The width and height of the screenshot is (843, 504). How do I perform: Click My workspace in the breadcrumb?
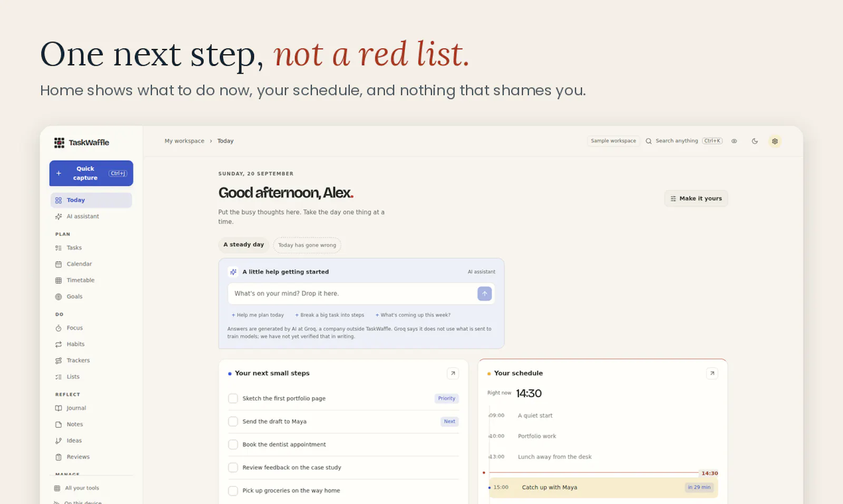pos(184,141)
